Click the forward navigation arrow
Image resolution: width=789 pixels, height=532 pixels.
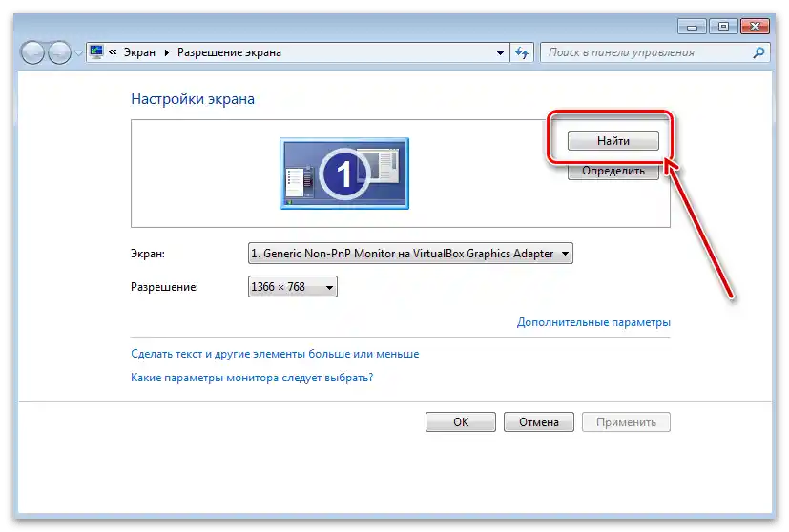tap(59, 52)
